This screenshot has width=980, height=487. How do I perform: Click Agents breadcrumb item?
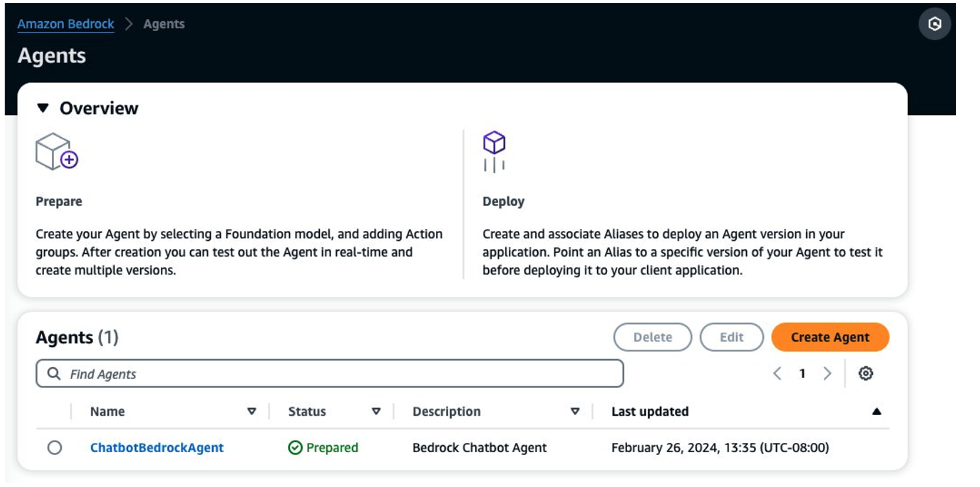tap(164, 24)
